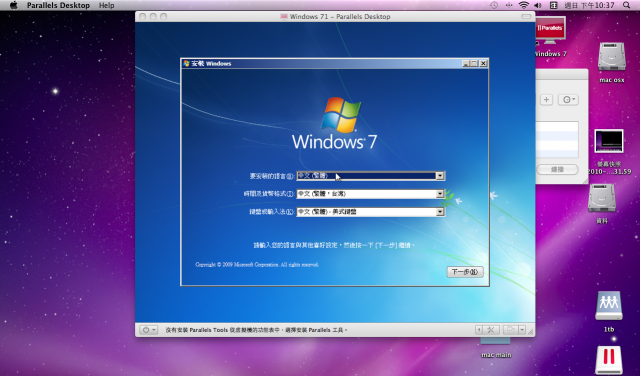Click the Parallels view mode icon
This screenshot has height=376, width=640.
510,330
